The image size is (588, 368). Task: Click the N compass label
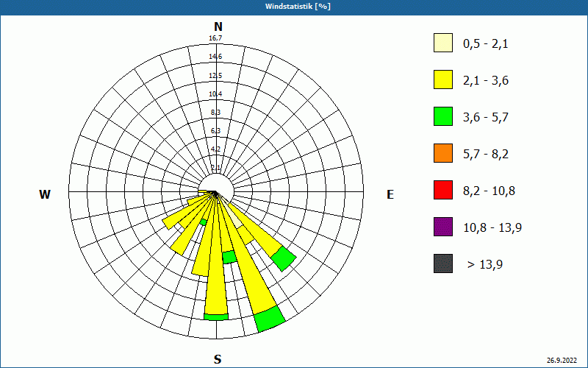click(x=218, y=26)
